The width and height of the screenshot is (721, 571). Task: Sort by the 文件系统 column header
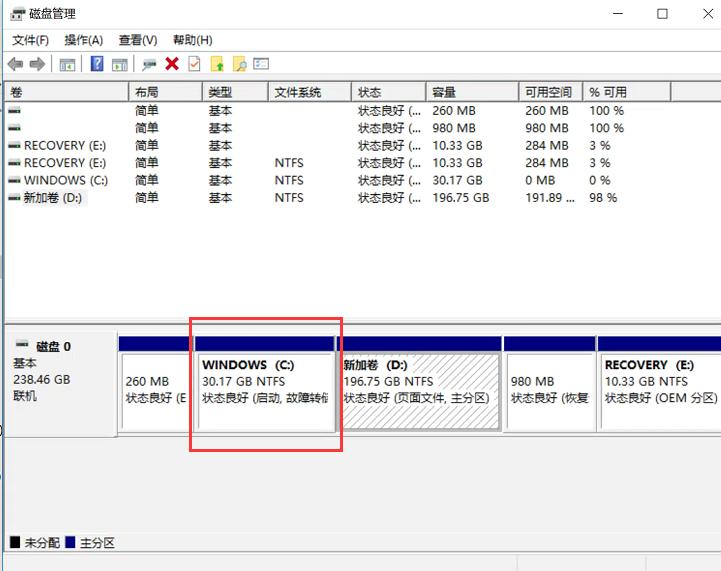click(309, 92)
